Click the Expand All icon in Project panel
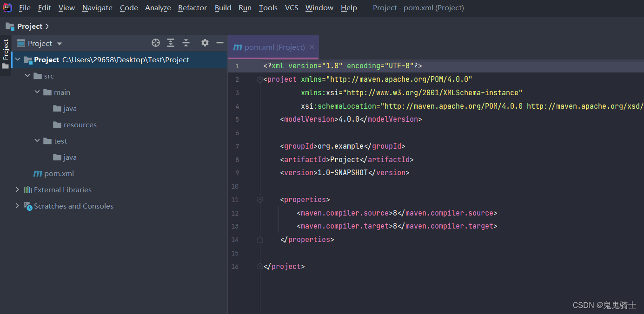Screen dimensions: 644x314 click(171, 43)
